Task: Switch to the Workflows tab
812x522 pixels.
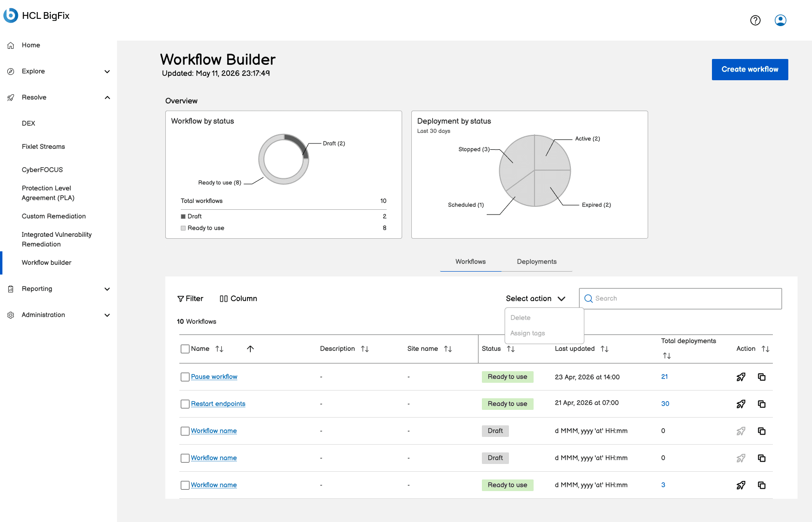Action: point(471,261)
